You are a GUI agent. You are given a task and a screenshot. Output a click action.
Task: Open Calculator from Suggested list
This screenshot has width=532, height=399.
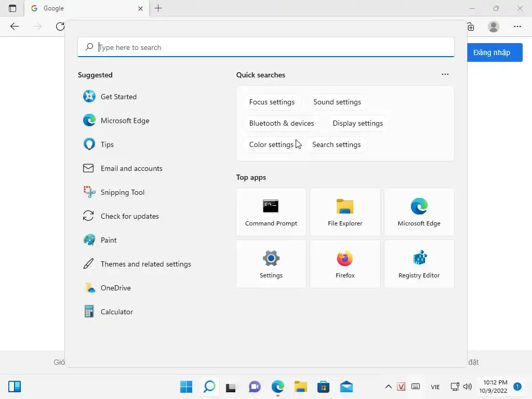108,312
